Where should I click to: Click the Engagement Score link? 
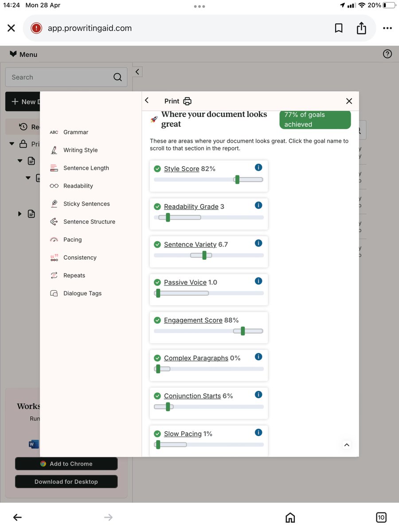tap(193, 320)
